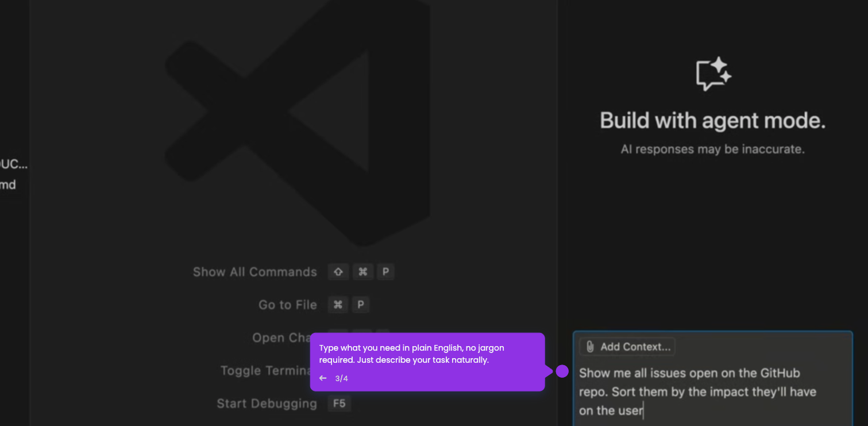Click the P key badge beside Go to File
This screenshot has width=868, height=426.
[361, 305]
